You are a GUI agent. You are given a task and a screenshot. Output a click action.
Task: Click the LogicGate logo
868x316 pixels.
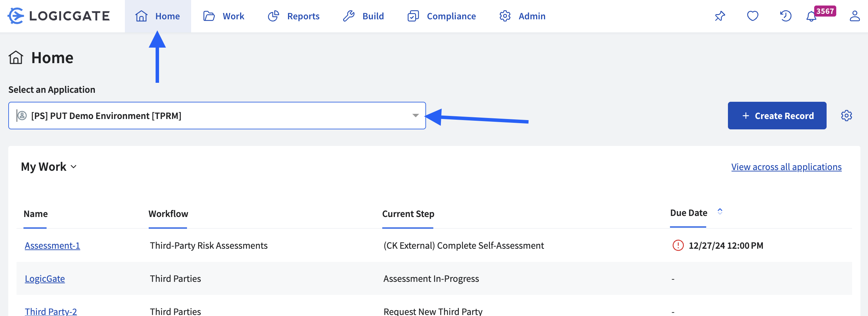point(59,16)
